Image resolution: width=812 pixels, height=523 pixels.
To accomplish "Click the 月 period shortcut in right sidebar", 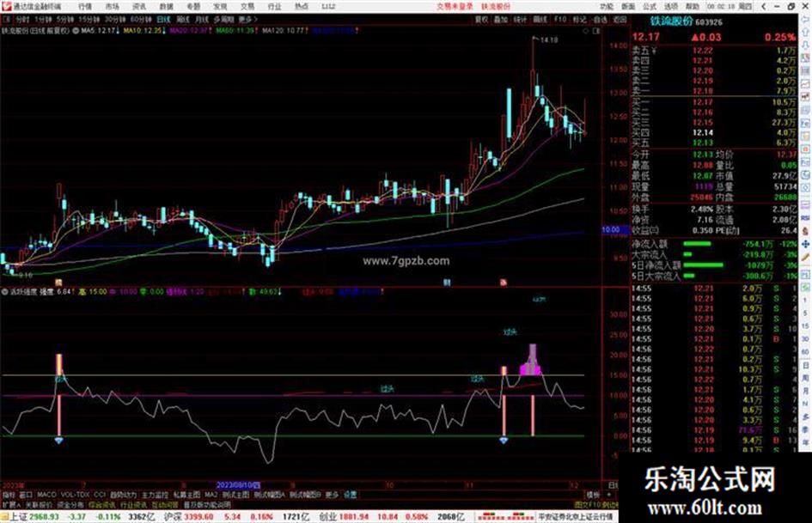I will click(x=805, y=391).
